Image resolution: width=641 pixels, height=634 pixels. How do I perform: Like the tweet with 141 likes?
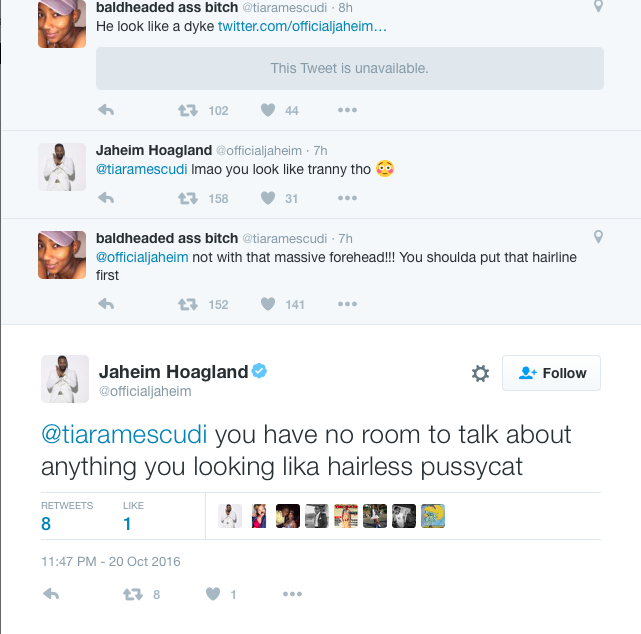point(268,304)
